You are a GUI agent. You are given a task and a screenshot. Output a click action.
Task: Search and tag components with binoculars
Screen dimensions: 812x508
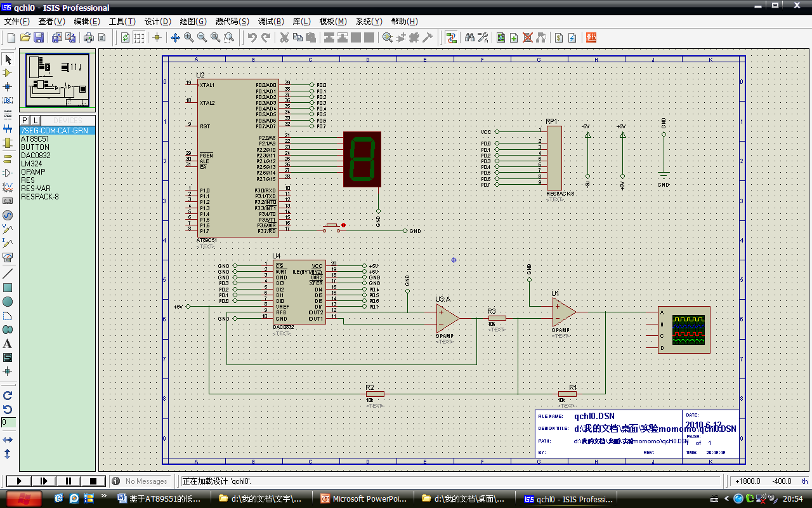(x=469, y=37)
